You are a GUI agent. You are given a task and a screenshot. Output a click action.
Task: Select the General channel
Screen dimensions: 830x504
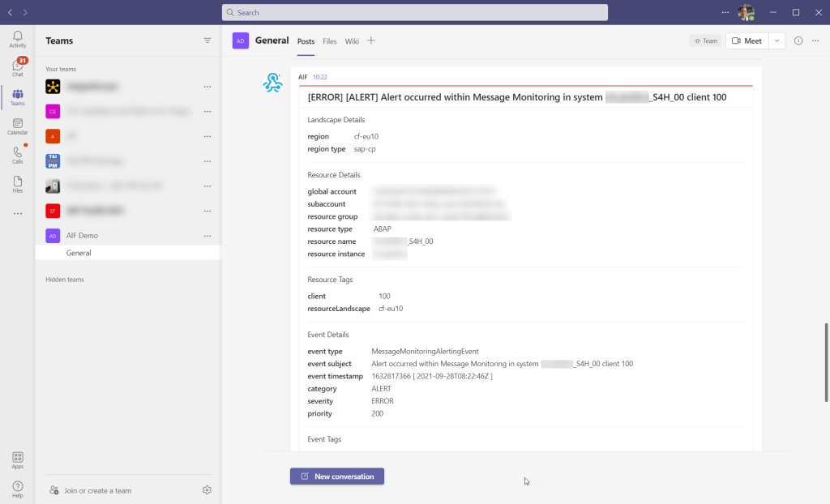click(128, 253)
